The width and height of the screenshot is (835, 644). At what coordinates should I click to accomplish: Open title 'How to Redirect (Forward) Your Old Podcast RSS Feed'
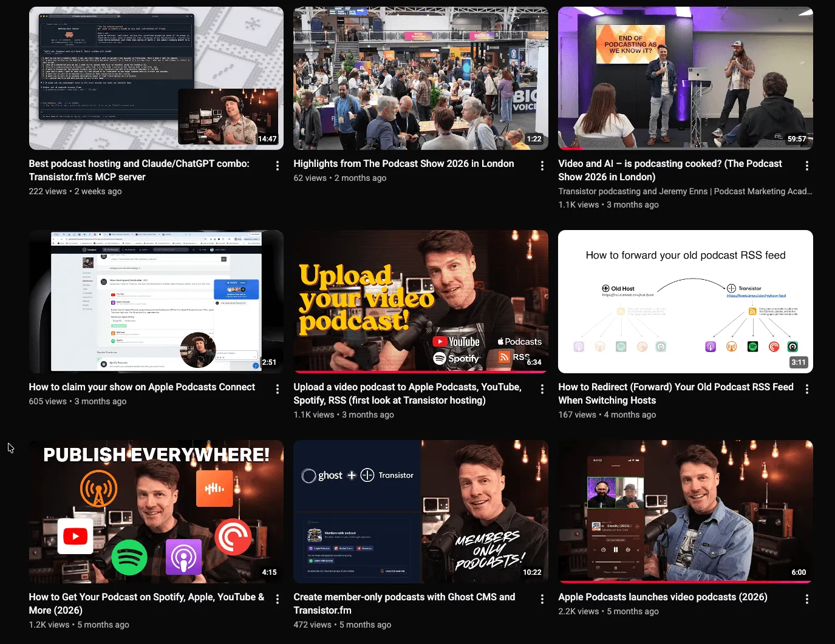[x=676, y=394]
